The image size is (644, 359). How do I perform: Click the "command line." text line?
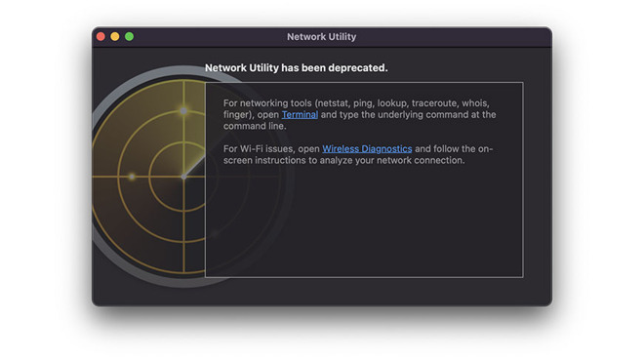(x=255, y=126)
